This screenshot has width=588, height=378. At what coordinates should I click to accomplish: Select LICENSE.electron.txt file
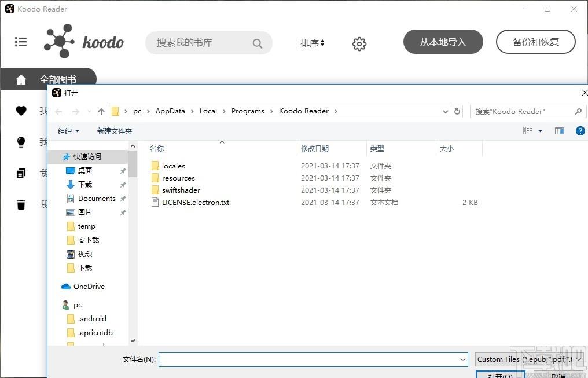point(190,202)
